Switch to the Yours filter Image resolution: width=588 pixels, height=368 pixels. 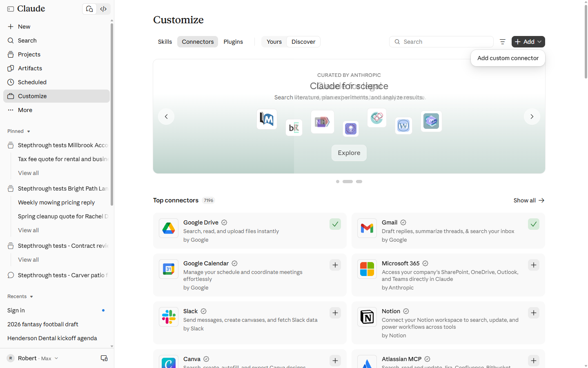click(x=274, y=42)
